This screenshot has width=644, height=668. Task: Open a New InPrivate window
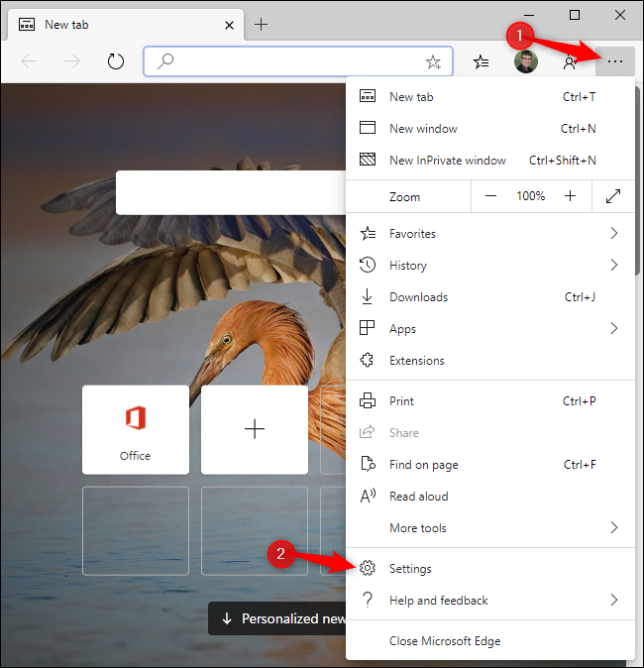(489, 161)
